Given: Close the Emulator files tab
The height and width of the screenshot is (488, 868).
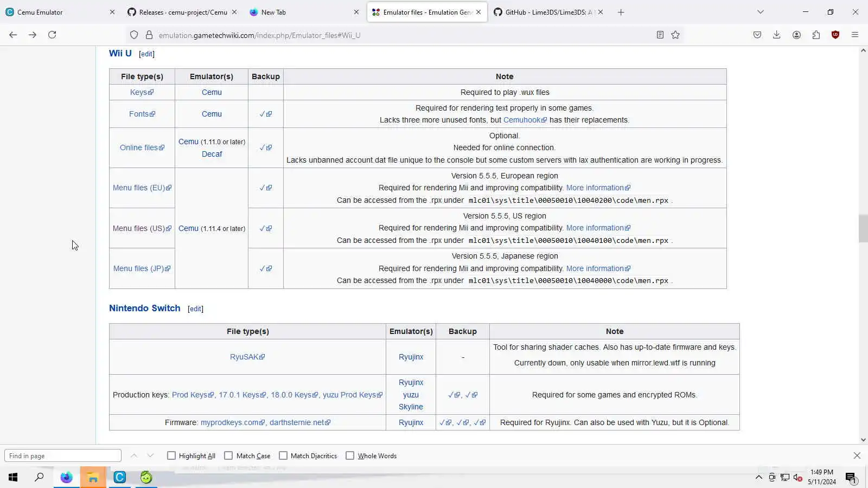Looking at the screenshot, I should click(x=478, y=12).
